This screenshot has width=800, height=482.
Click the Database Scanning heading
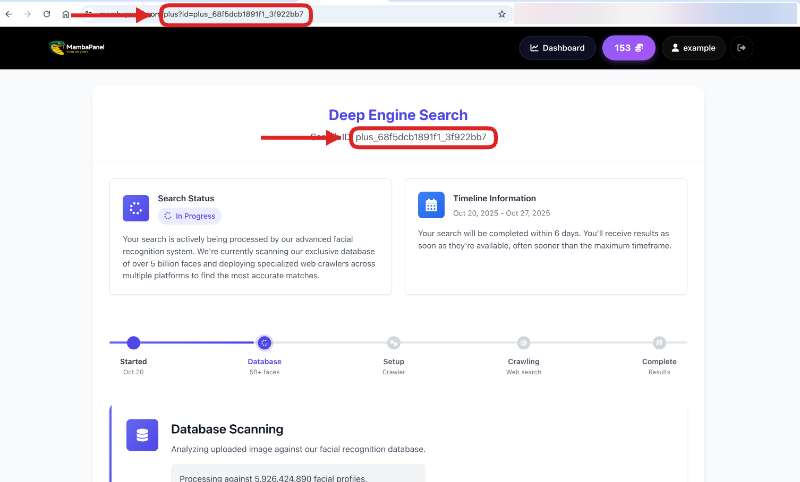click(227, 429)
